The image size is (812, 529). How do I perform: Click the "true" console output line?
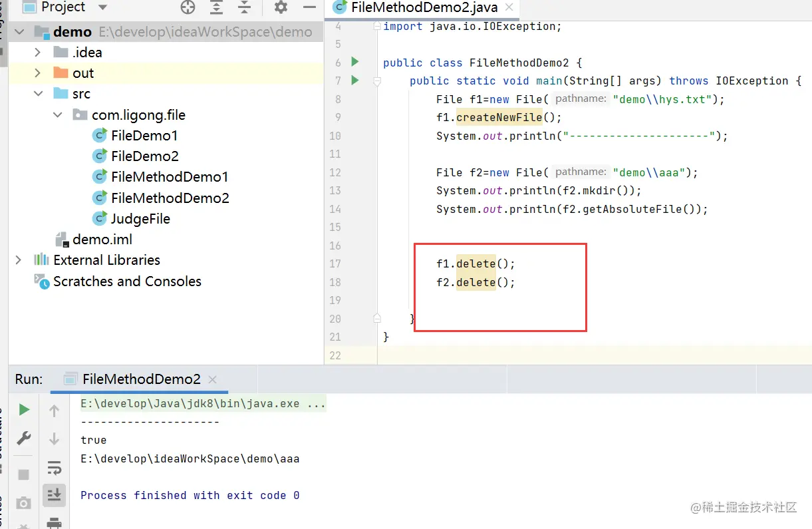(94, 441)
